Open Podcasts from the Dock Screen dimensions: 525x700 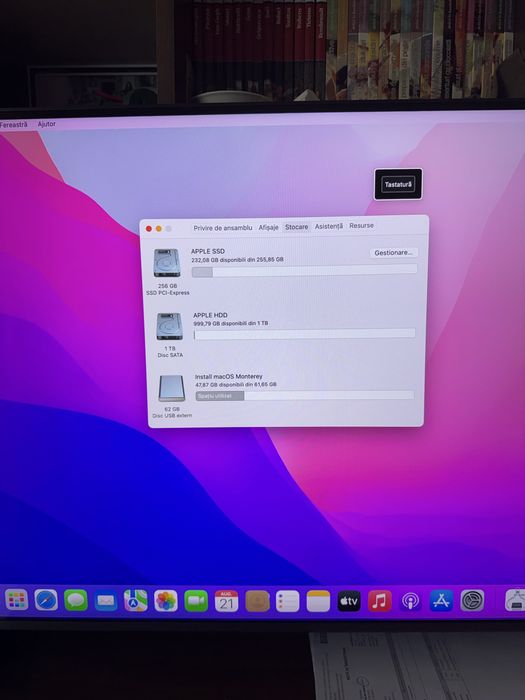pos(410,601)
